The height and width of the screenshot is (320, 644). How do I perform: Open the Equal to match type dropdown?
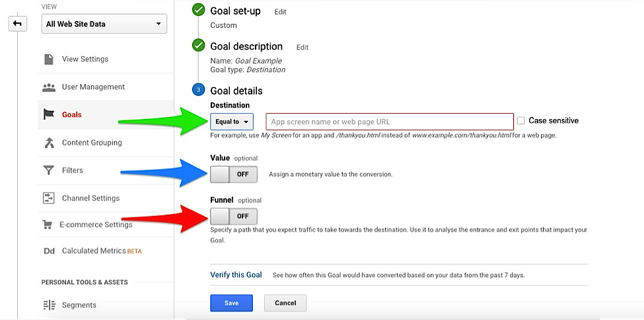click(x=232, y=122)
